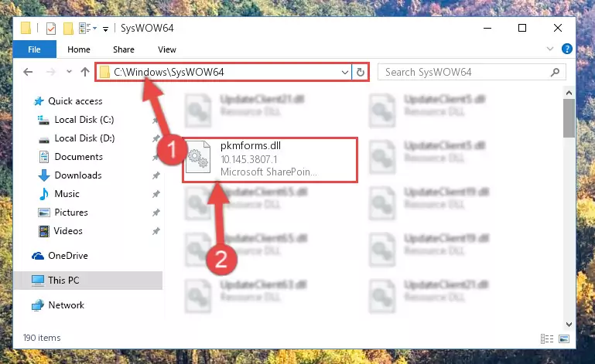595x364 pixels.
Task: Click the Search SysWOW64 field
Action: click(472, 72)
